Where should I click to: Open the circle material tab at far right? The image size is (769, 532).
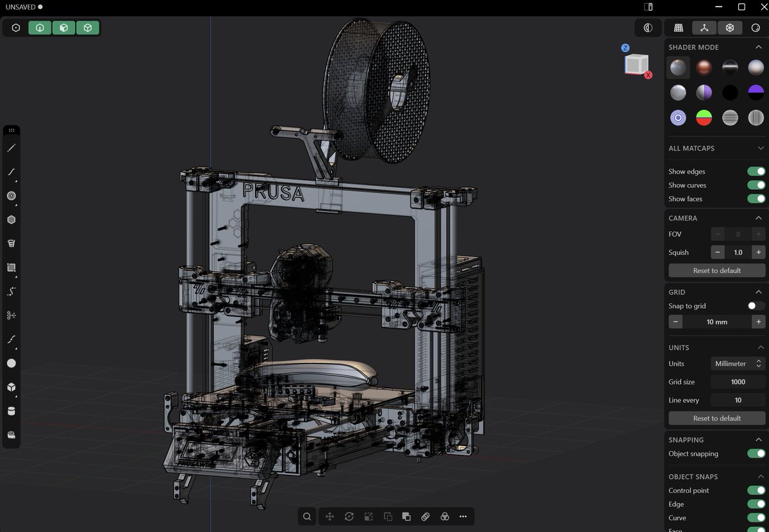(x=755, y=28)
